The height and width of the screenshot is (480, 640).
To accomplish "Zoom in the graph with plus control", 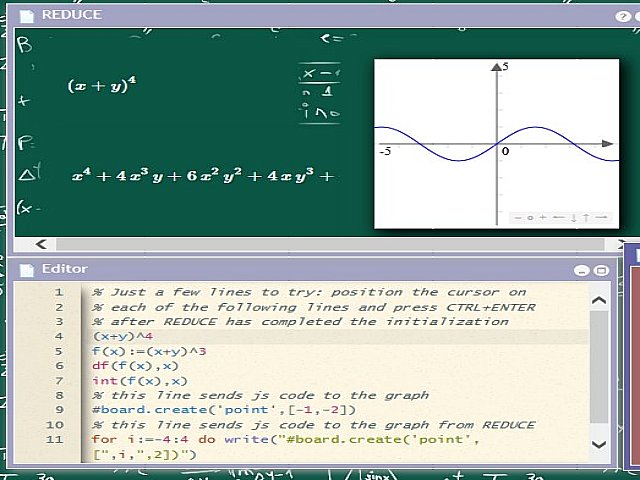I will pos(542,218).
